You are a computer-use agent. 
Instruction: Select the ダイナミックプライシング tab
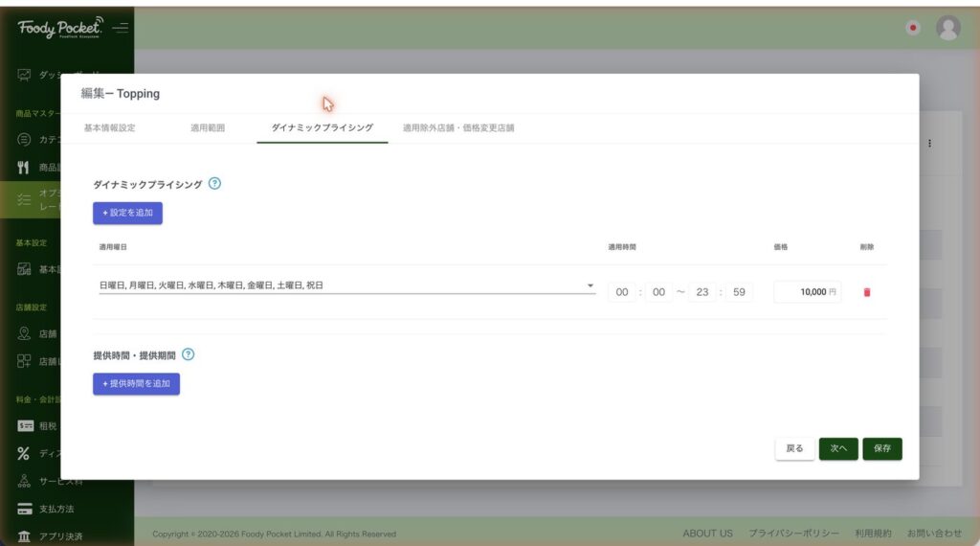[x=322, y=127]
